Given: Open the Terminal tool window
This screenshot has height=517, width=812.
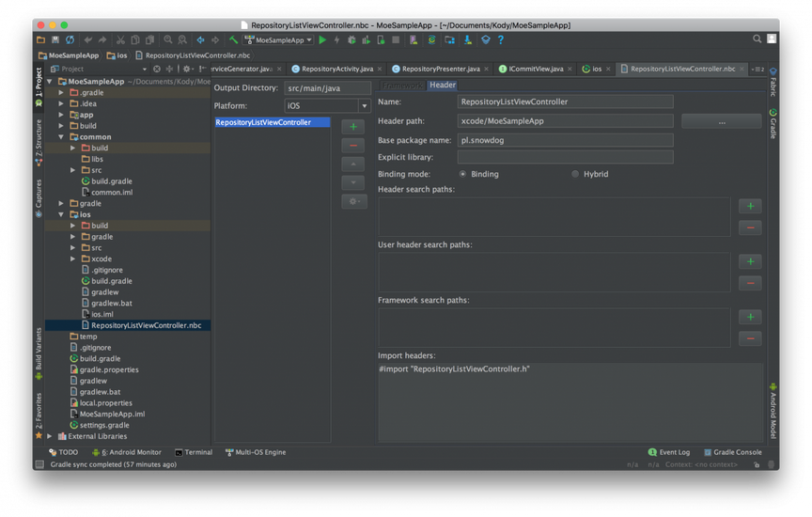Looking at the screenshot, I should 194,452.
